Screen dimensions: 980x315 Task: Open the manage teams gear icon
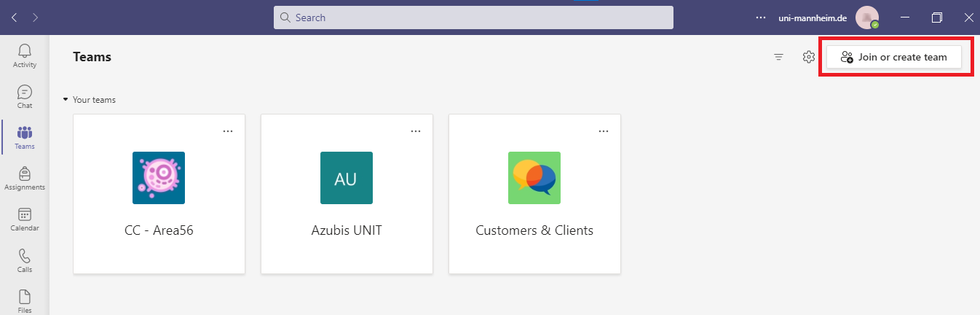coord(808,57)
